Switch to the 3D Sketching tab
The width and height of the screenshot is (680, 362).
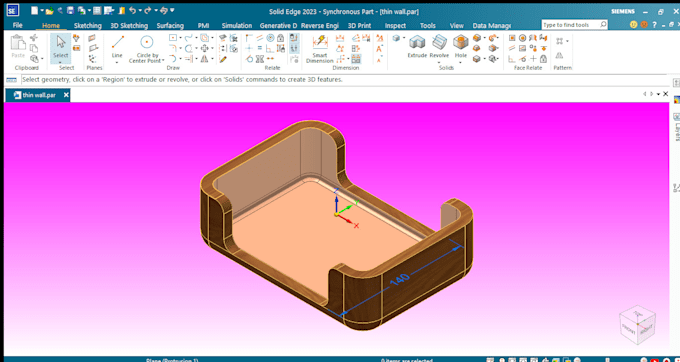tap(129, 26)
